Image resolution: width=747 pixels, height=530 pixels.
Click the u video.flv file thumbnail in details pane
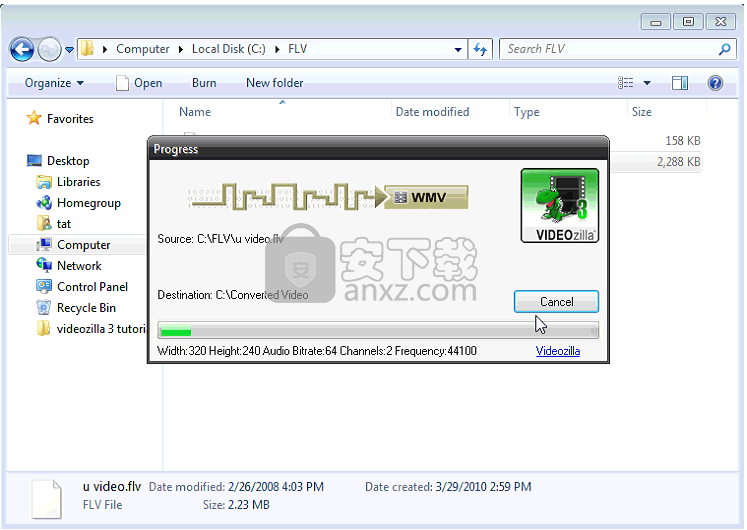(x=48, y=496)
